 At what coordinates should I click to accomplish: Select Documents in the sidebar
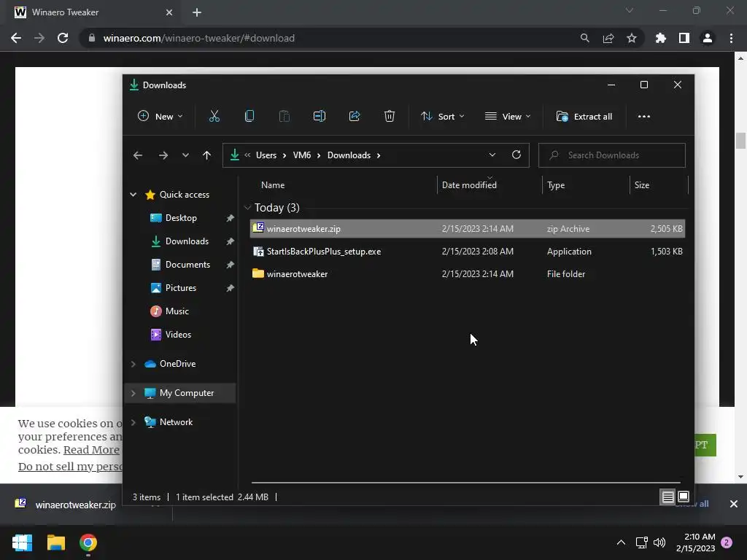(x=187, y=264)
